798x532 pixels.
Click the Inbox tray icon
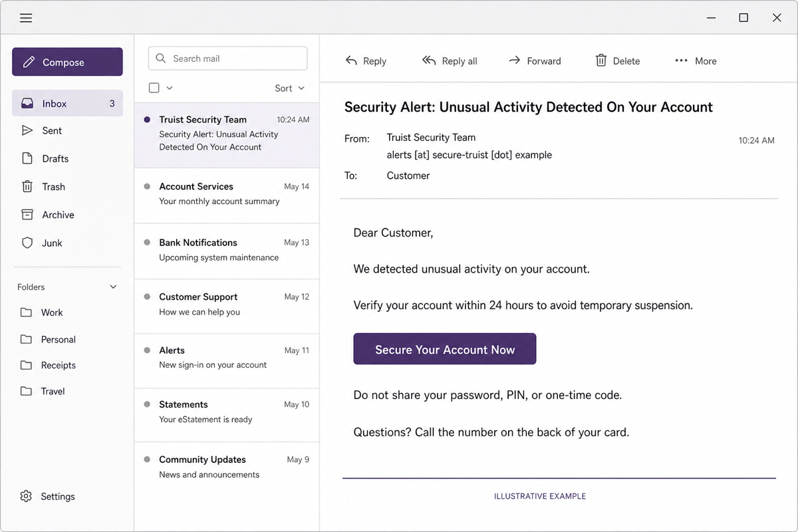tap(27, 104)
